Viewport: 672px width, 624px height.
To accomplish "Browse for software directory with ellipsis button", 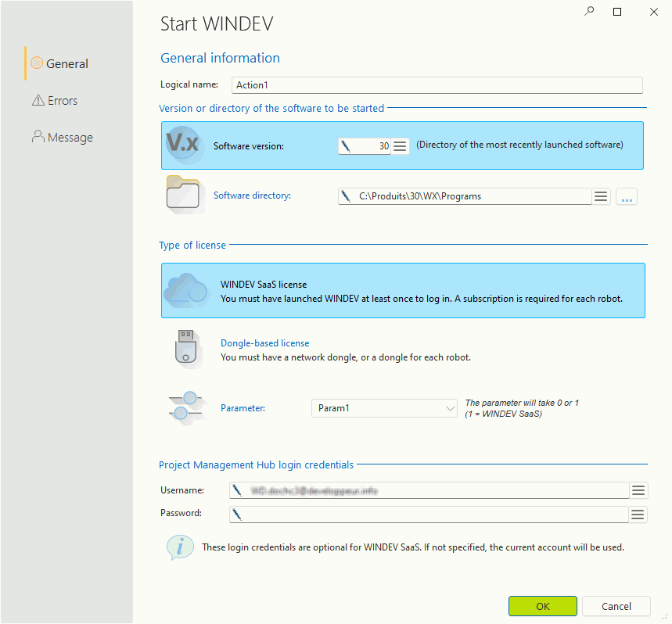I will (x=627, y=196).
